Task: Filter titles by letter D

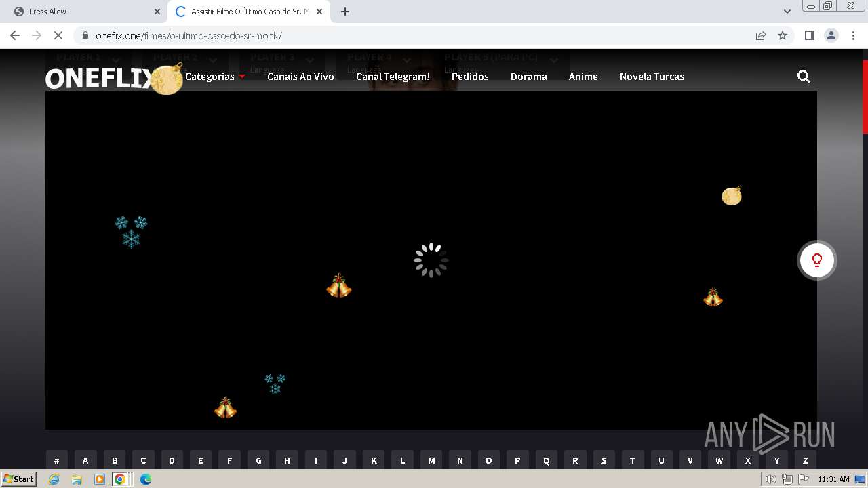Action: click(172, 460)
